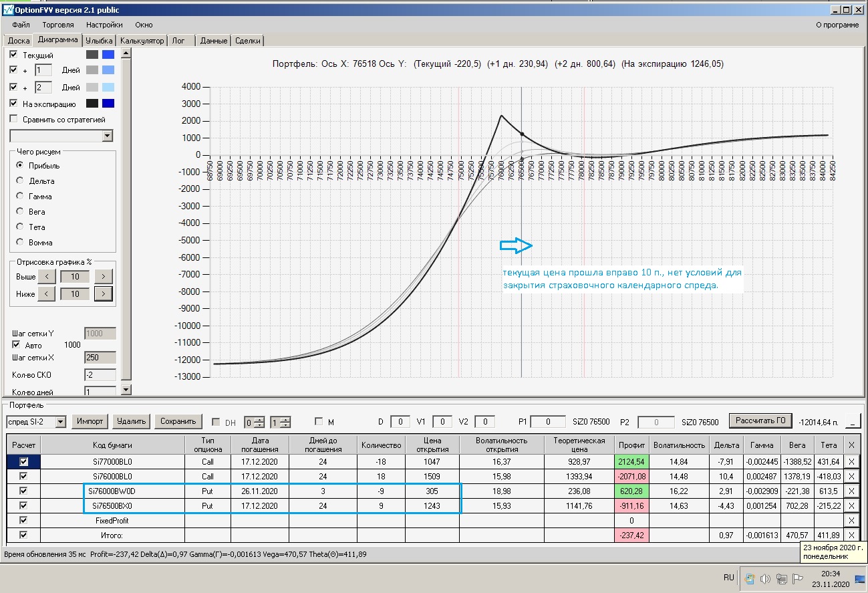This screenshot has width=868, height=593.
Task: Click the Сохранить button
Action: click(x=178, y=421)
